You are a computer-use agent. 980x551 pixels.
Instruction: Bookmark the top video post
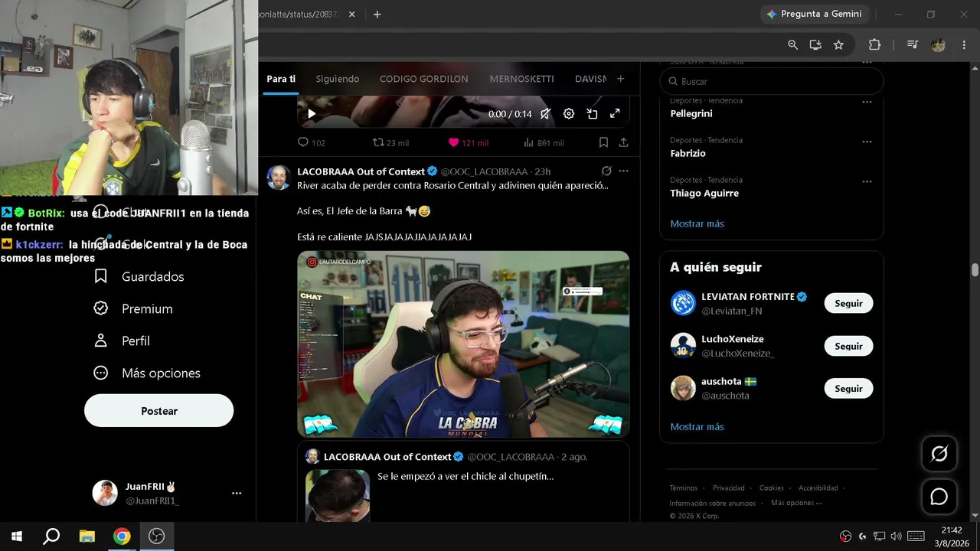pos(603,142)
